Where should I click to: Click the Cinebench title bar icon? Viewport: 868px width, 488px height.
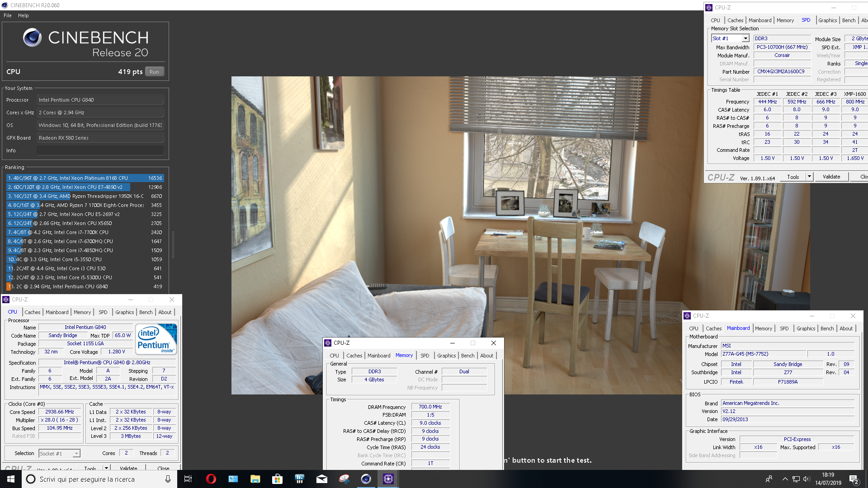pos(5,5)
